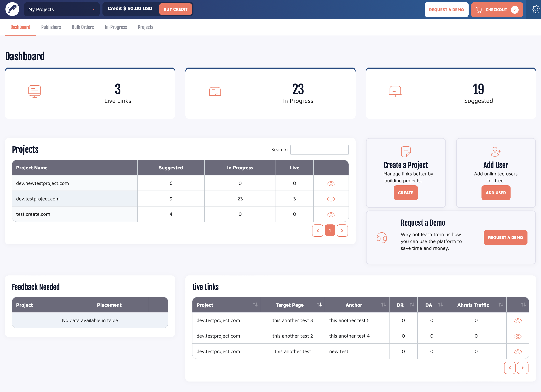Expand the My Projects dropdown
Image resolution: width=541 pixels, height=392 pixels.
point(62,9)
